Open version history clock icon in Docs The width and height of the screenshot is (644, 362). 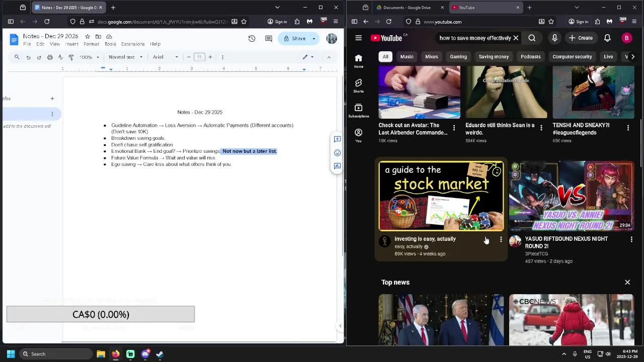tap(252, 39)
